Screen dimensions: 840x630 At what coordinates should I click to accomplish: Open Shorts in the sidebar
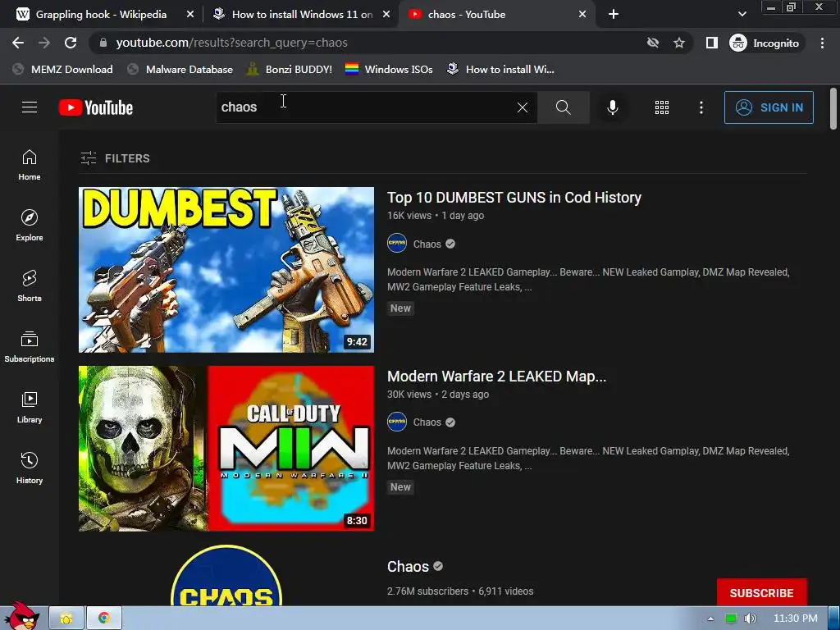30,286
